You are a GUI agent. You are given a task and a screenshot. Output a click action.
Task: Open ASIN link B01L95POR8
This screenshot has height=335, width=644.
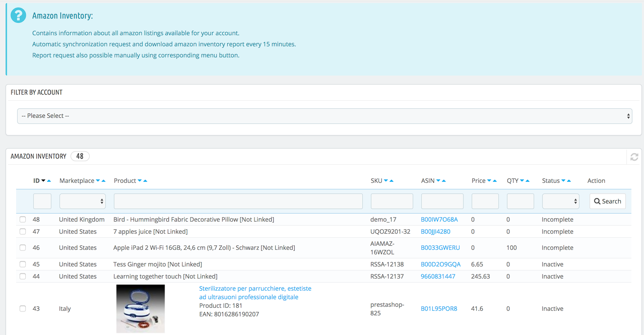pos(439,309)
